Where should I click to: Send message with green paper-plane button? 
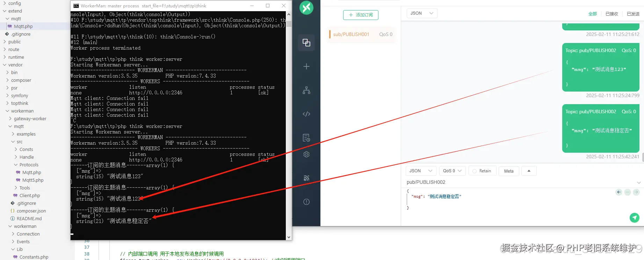tap(635, 218)
